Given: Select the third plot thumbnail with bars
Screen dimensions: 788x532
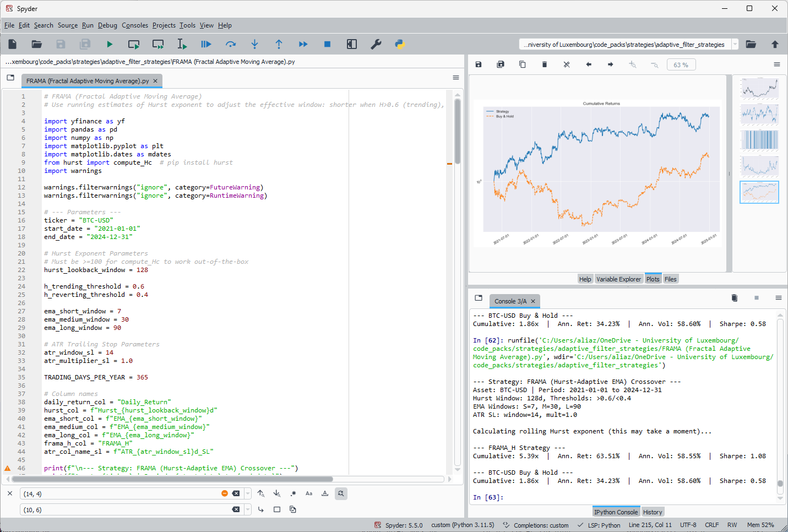Looking at the screenshot, I should point(759,140).
